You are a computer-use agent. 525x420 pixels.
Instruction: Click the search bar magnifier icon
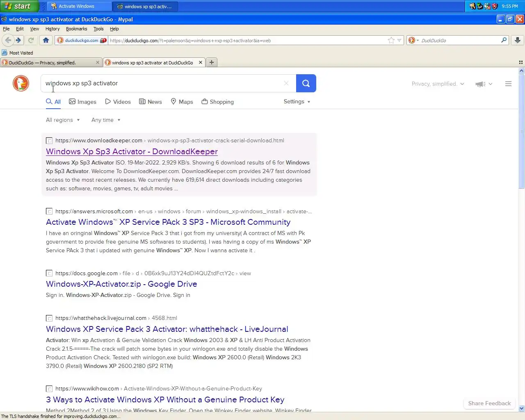coord(504,40)
